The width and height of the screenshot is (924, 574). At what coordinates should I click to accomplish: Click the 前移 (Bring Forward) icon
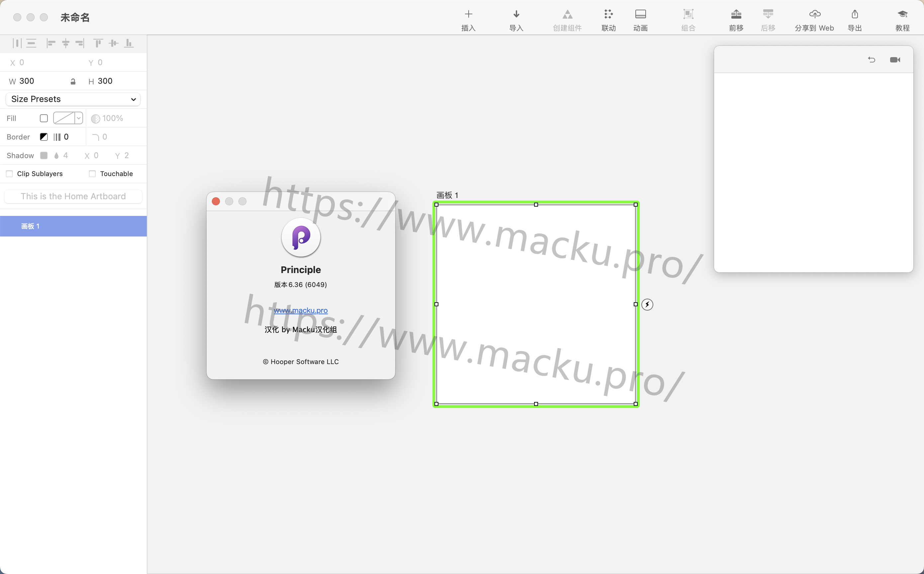tap(736, 14)
